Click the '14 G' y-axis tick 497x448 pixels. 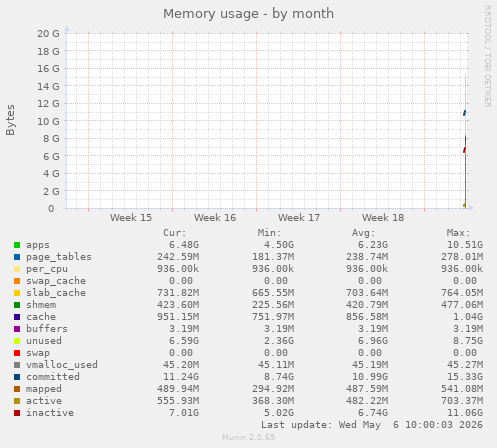click(48, 86)
